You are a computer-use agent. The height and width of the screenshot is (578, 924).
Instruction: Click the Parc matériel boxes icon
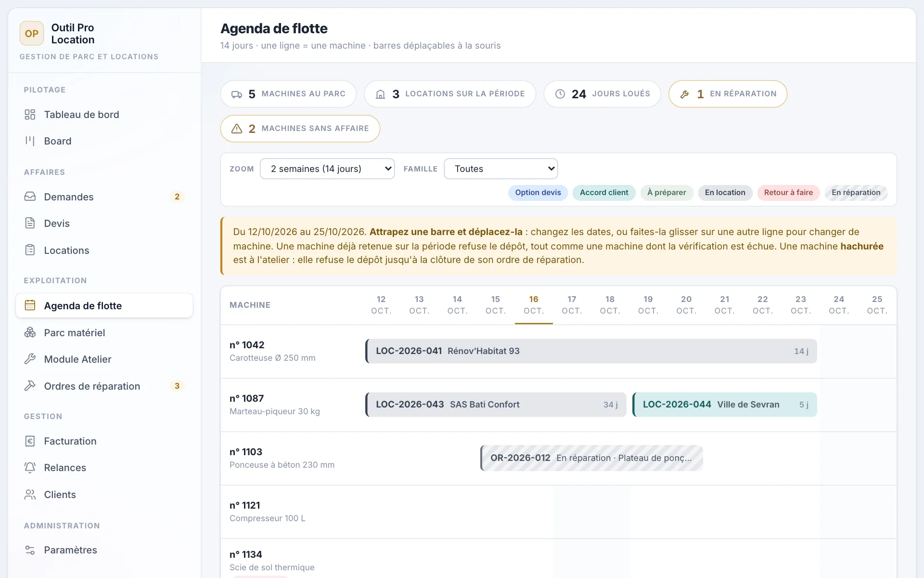pos(30,332)
